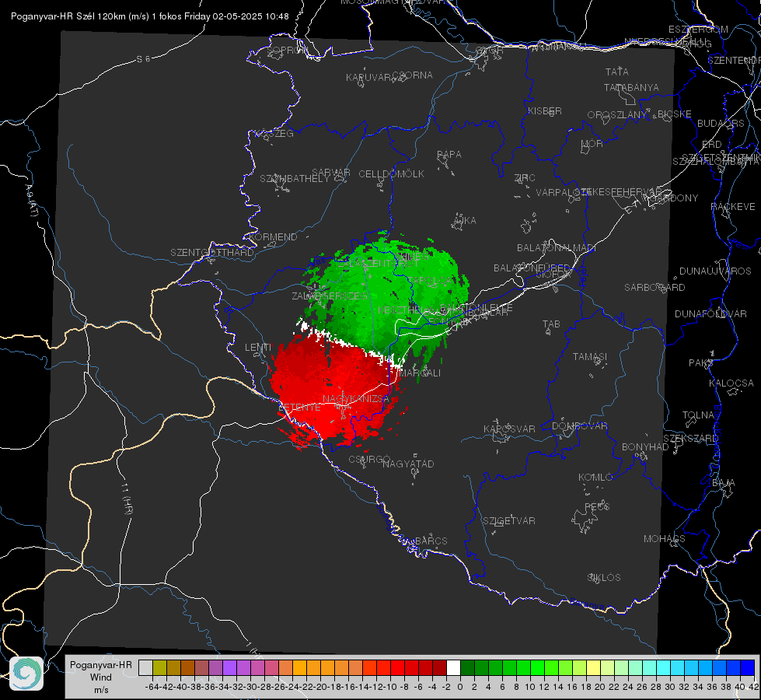
Task: Click the SÁRVÁR town label
Action: (331, 173)
